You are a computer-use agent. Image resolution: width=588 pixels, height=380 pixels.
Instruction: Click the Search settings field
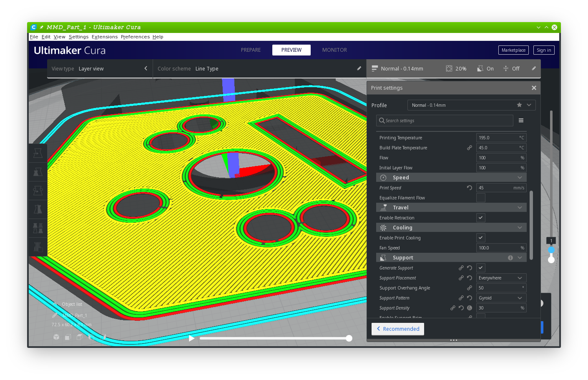pyautogui.click(x=445, y=121)
